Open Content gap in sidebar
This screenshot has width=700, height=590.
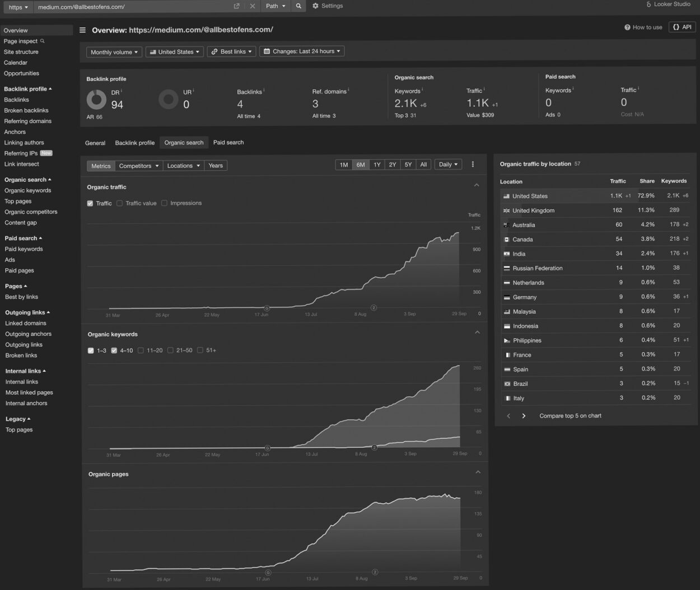[x=21, y=223]
